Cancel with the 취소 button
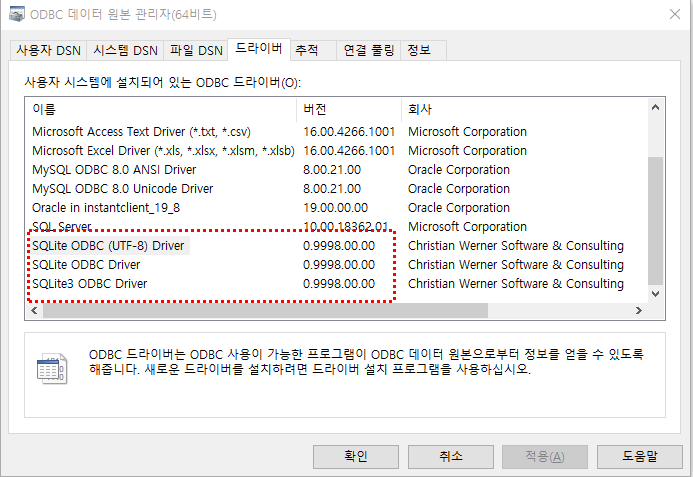 coord(451,456)
